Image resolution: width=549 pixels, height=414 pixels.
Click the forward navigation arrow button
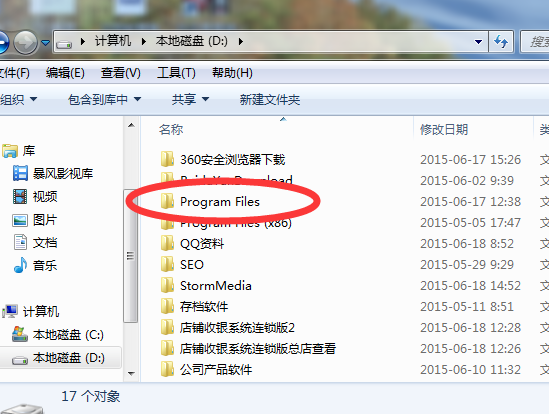coord(25,42)
